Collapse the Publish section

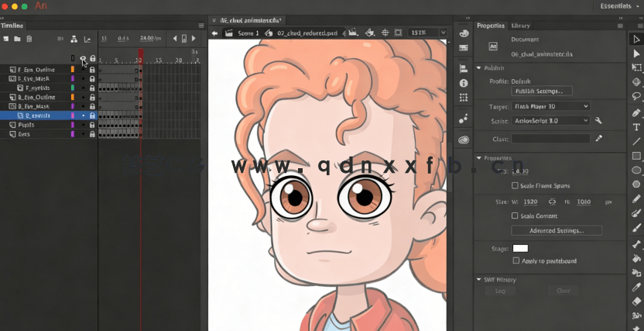click(x=479, y=68)
